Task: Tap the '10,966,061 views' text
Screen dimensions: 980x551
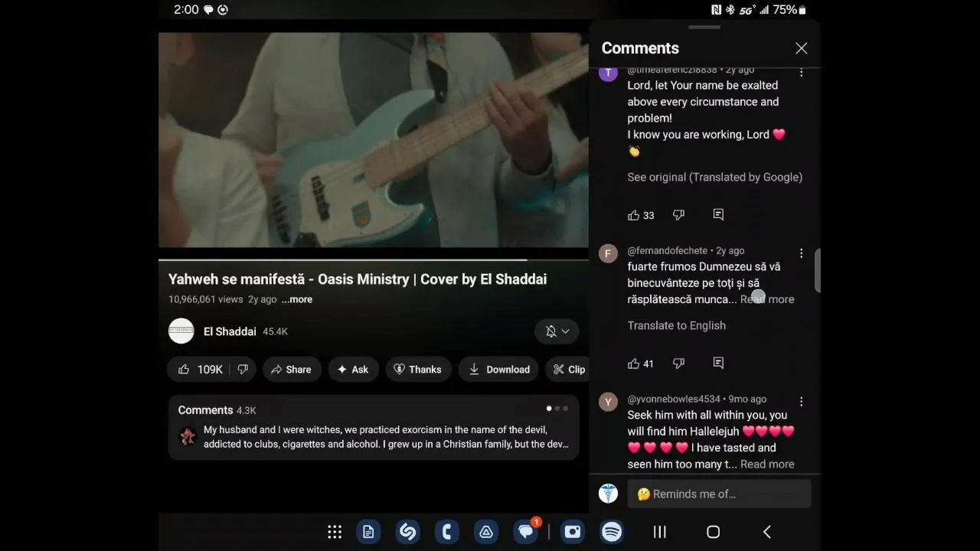Action: point(206,299)
